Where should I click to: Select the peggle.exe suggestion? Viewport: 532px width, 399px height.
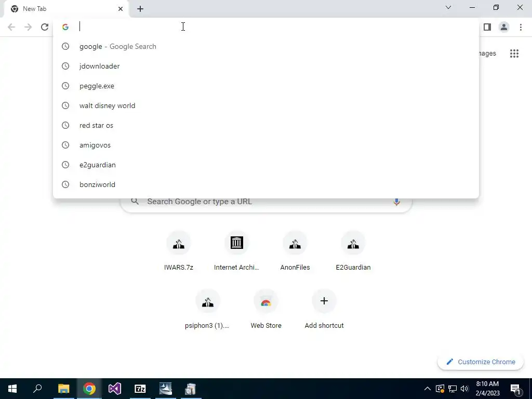(x=266, y=86)
